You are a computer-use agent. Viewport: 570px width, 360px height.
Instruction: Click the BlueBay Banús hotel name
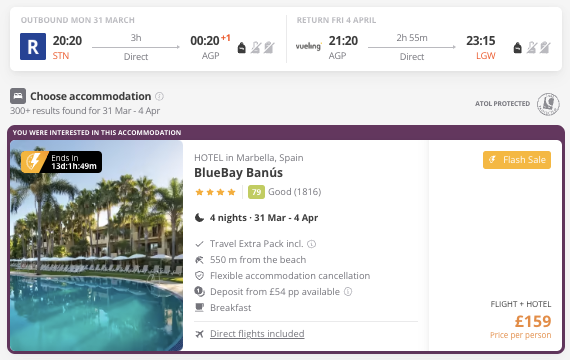[x=238, y=173]
